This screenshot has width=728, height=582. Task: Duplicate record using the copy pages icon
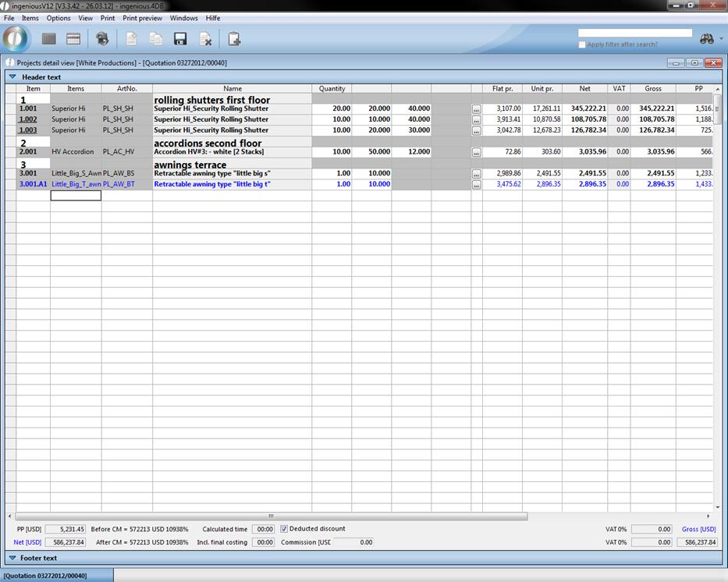pyautogui.click(x=156, y=39)
